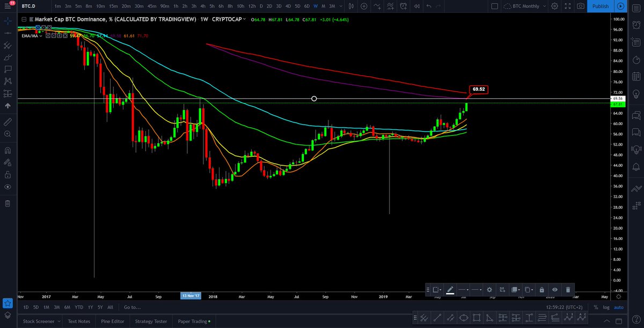
Task: Hide all drawing tools with eye icon
Action: [x=8, y=187]
